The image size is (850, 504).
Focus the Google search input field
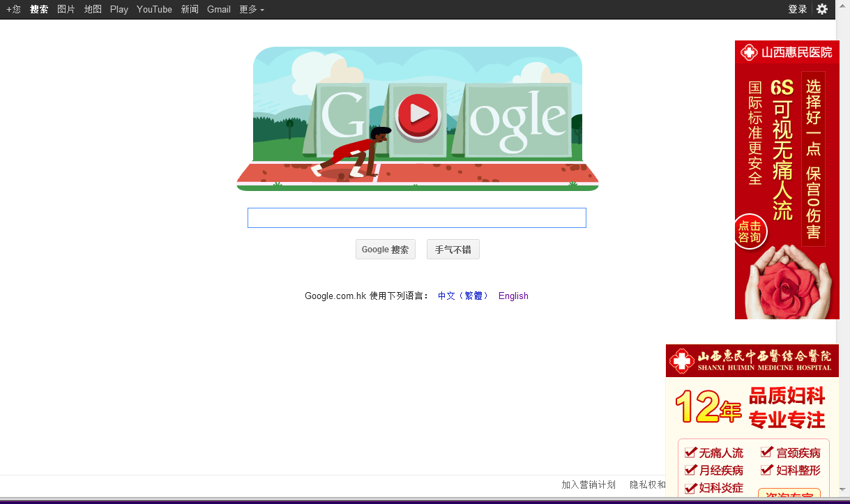[x=417, y=217]
